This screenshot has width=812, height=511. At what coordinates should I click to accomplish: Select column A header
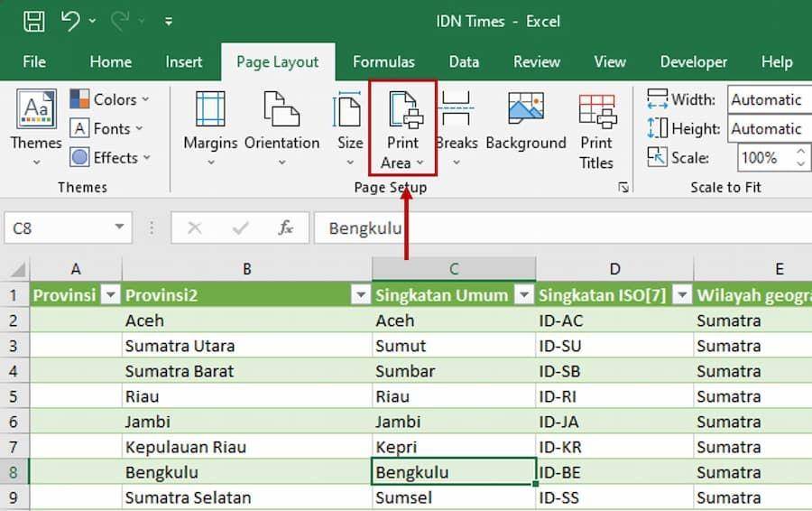click(76, 269)
